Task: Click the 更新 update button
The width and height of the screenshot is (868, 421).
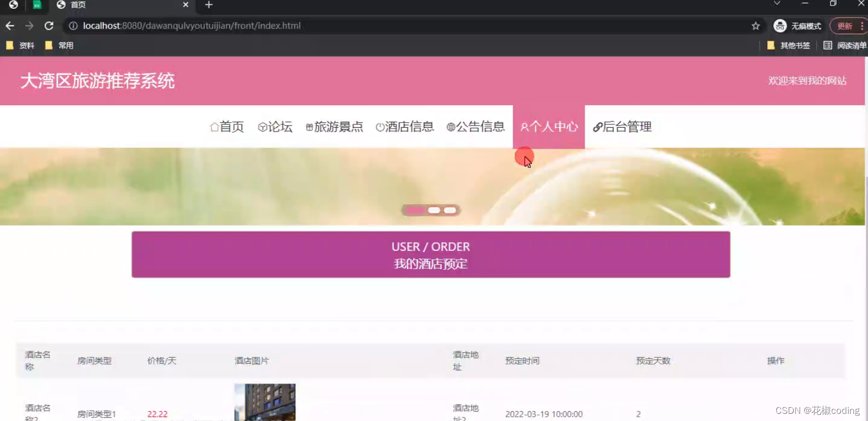Action: tap(848, 26)
